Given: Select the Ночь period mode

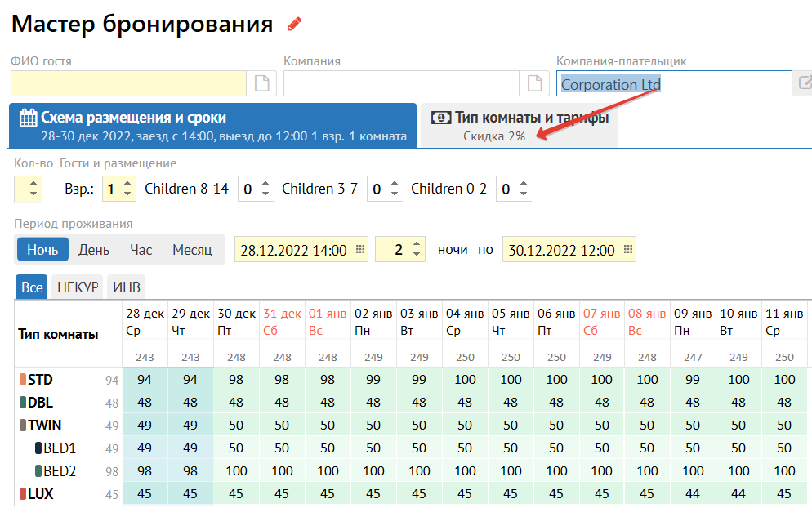Looking at the screenshot, I should tap(42, 250).
